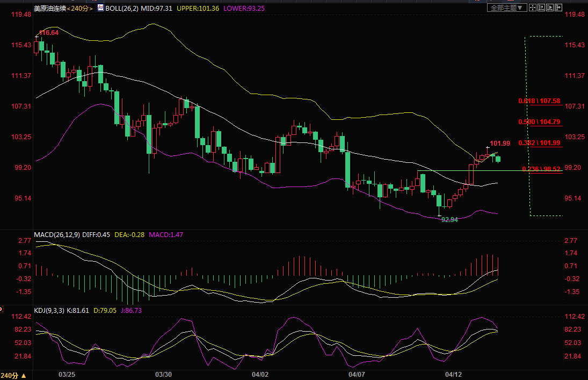Click the BOLL indicator chart icon
The height and width of the screenshot is (380, 588).
[99, 9]
